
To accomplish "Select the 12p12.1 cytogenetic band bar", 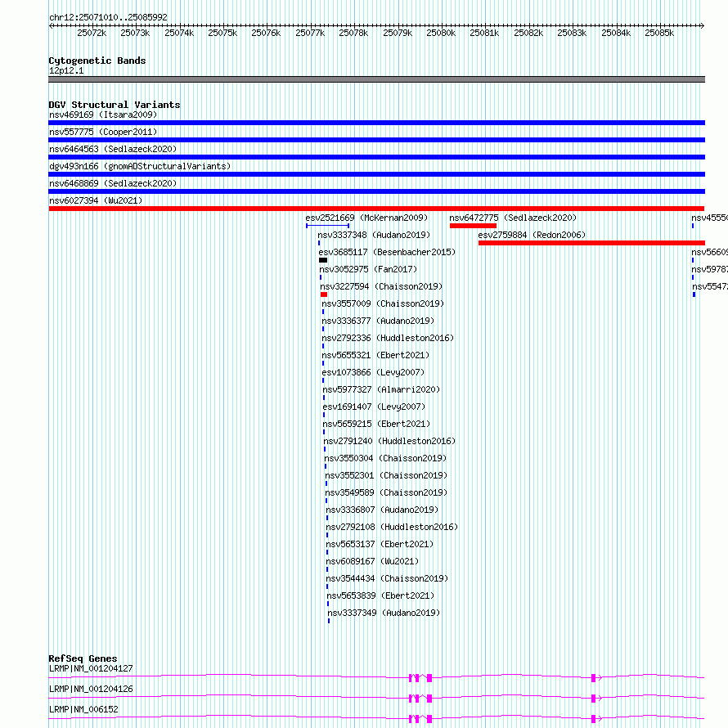I will [376, 79].
